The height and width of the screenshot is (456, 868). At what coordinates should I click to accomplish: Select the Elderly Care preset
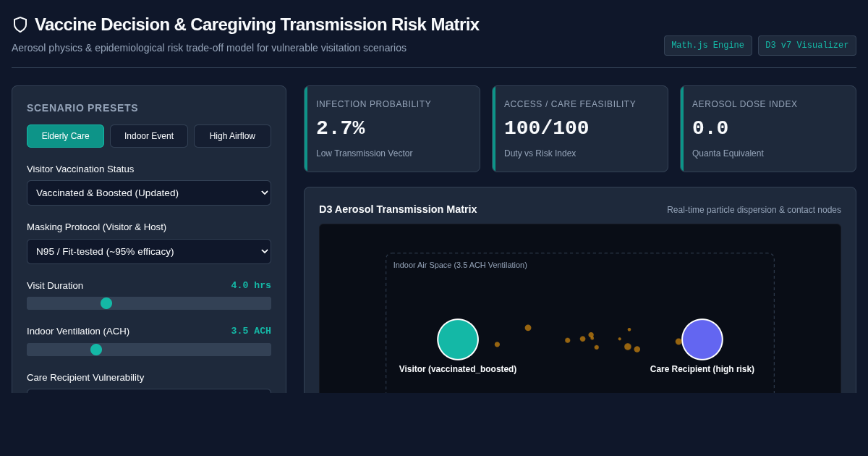point(65,136)
